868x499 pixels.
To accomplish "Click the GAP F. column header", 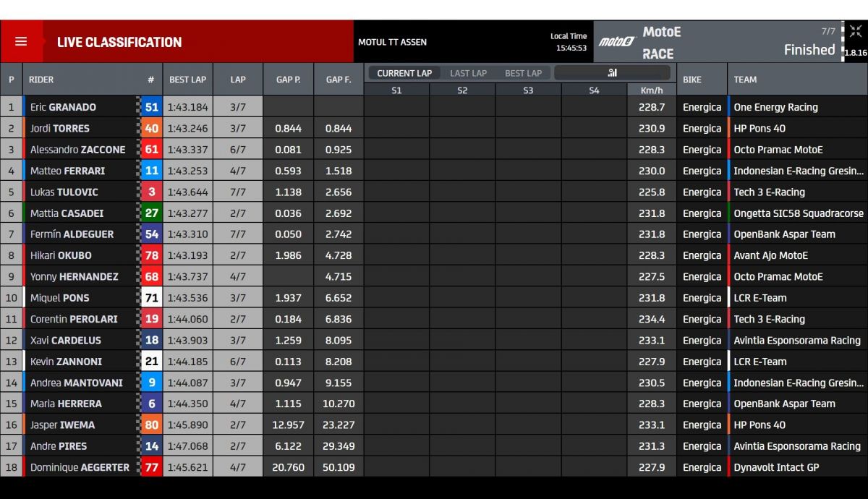I will click(339, 80).
